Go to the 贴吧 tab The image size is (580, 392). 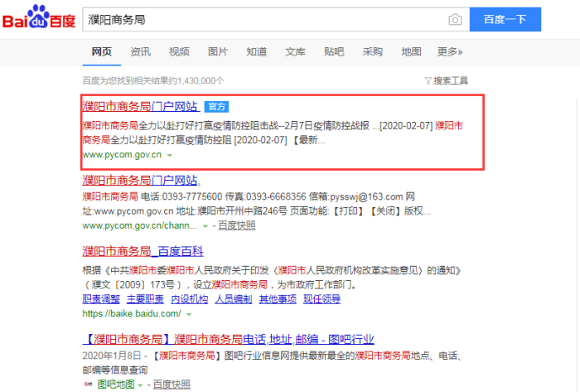(334, 51)
